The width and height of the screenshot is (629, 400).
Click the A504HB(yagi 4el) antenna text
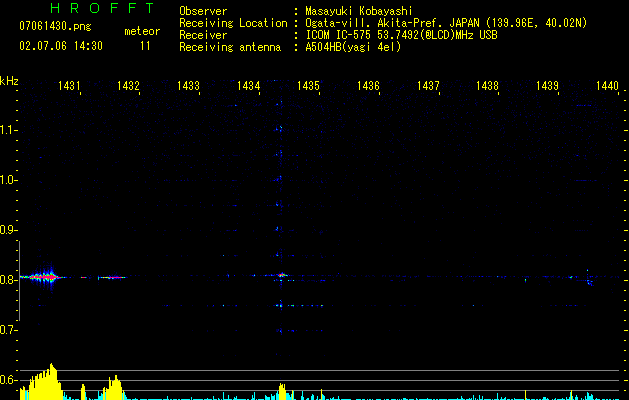point(353,47)
